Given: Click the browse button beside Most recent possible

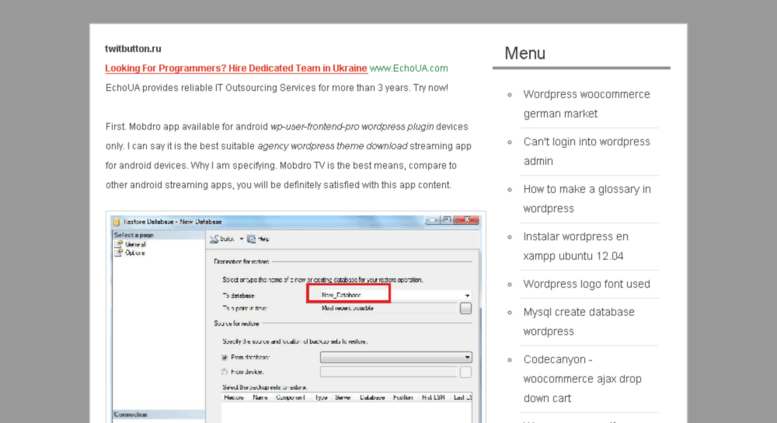Looking at the screenshot, I should 465,308.
